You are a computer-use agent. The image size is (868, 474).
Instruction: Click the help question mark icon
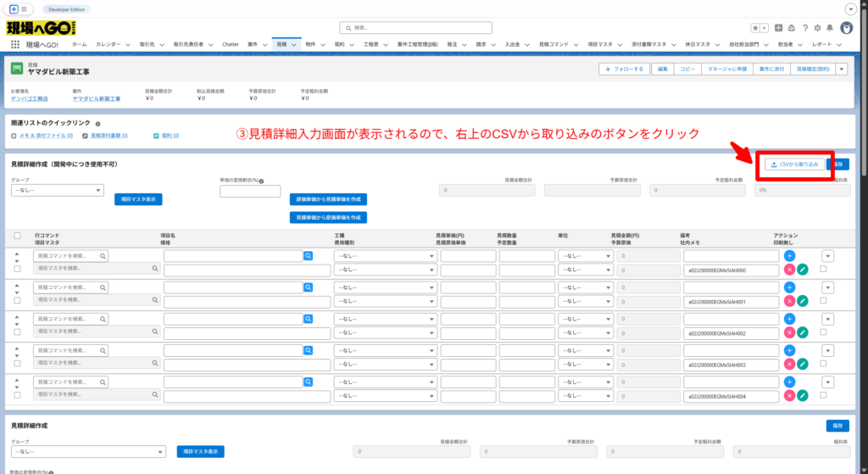(x=804, y=28)
